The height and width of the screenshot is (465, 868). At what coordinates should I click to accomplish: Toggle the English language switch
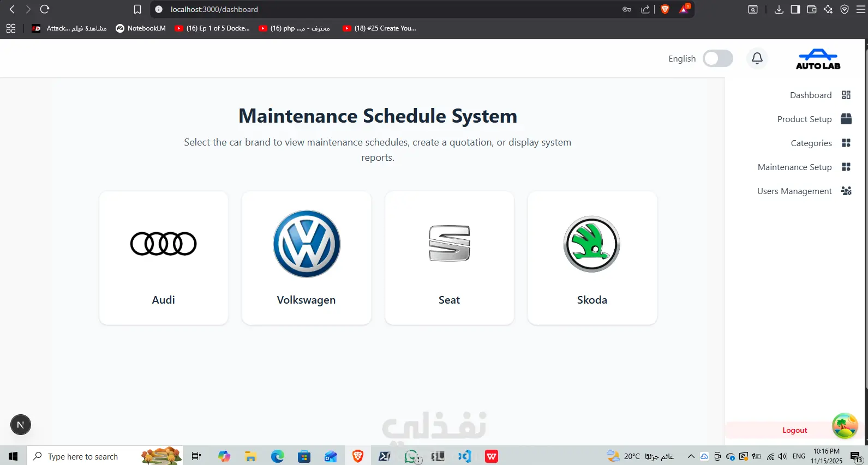[x=717, y=58]
